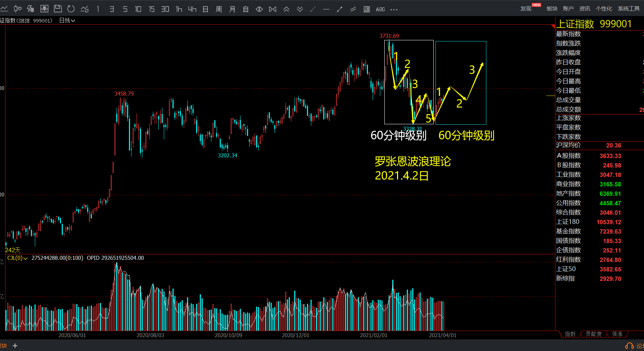
Task: Select the candlestick chart type icon
Action: 18,9
